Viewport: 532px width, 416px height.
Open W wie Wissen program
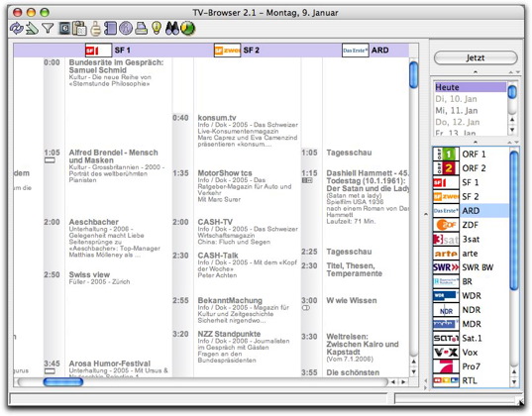point(352,301)
